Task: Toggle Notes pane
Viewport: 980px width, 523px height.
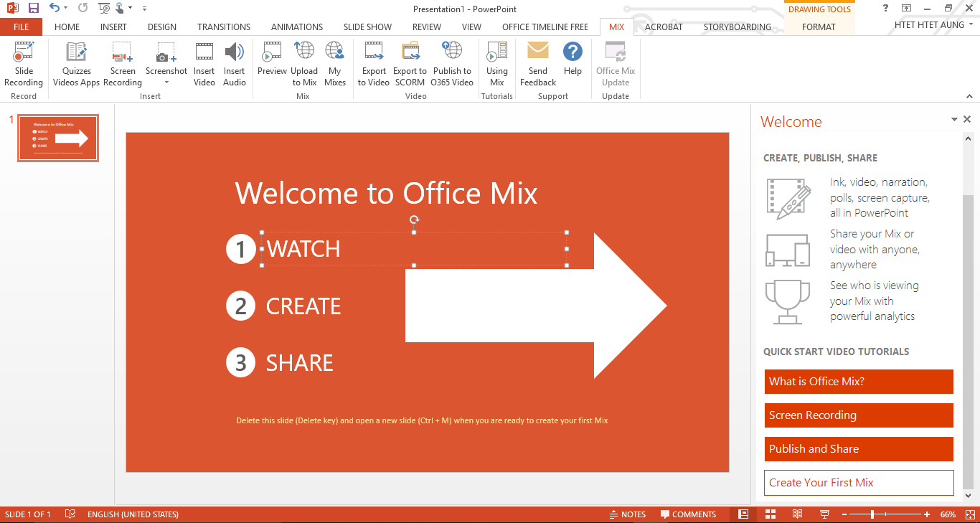Action: click(627, 514)
